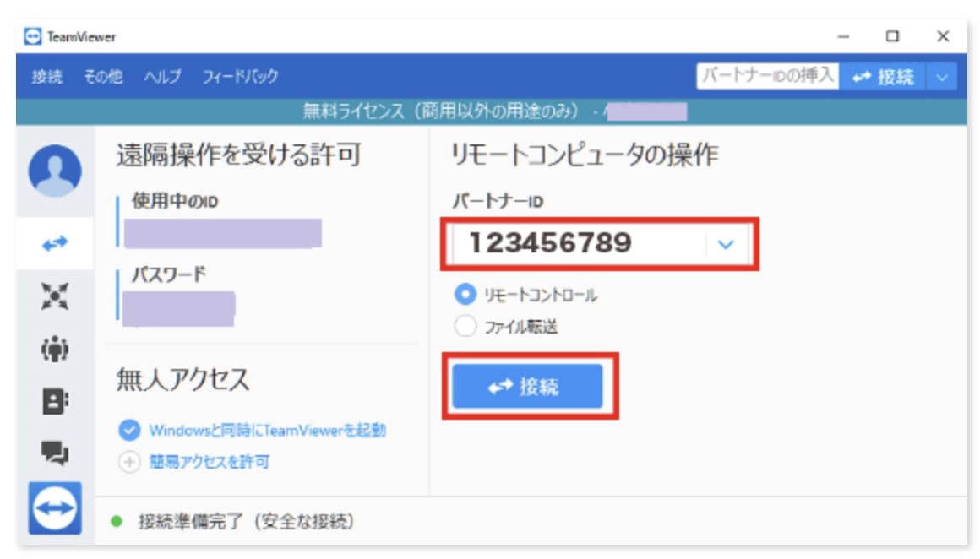Screen dimensions: 980x559
Task: Select ファイル転送 radio button
Action: 465,326
